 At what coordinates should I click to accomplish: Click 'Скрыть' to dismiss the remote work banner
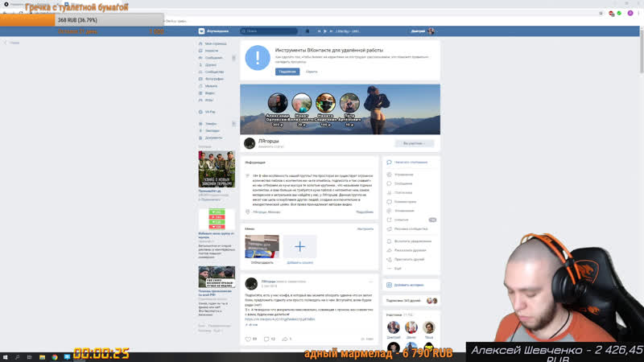311,72
